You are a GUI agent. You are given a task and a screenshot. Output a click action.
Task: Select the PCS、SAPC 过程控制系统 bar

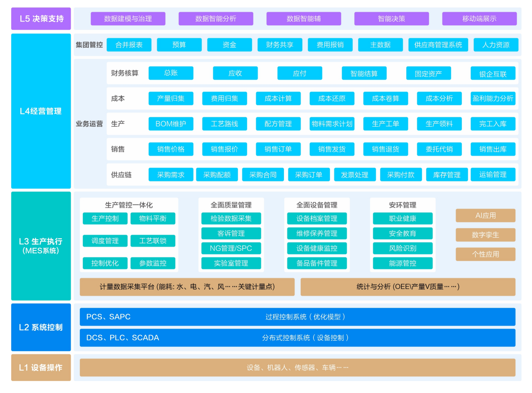point(297,317)
